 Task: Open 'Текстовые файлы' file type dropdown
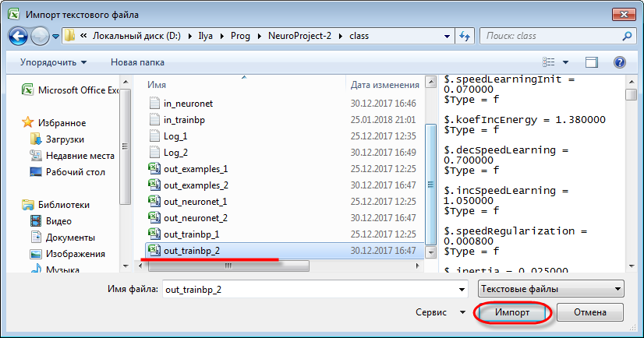(550, 289)
